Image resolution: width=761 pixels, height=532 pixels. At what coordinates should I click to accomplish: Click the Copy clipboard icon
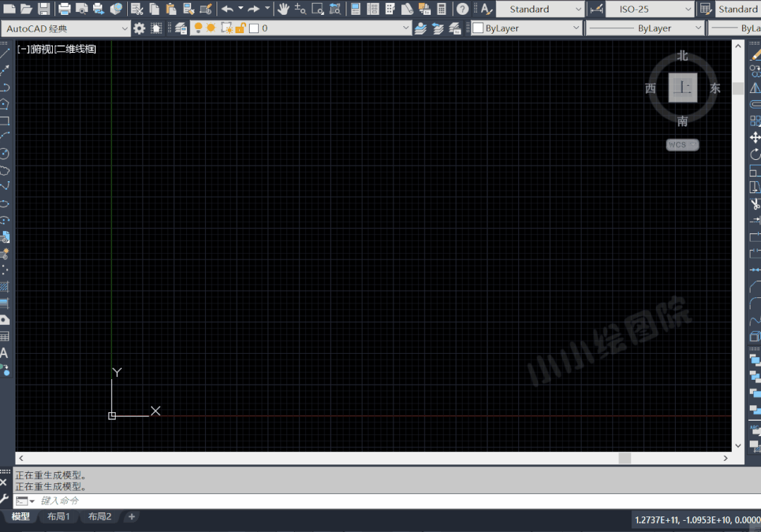tap(154, 8)
